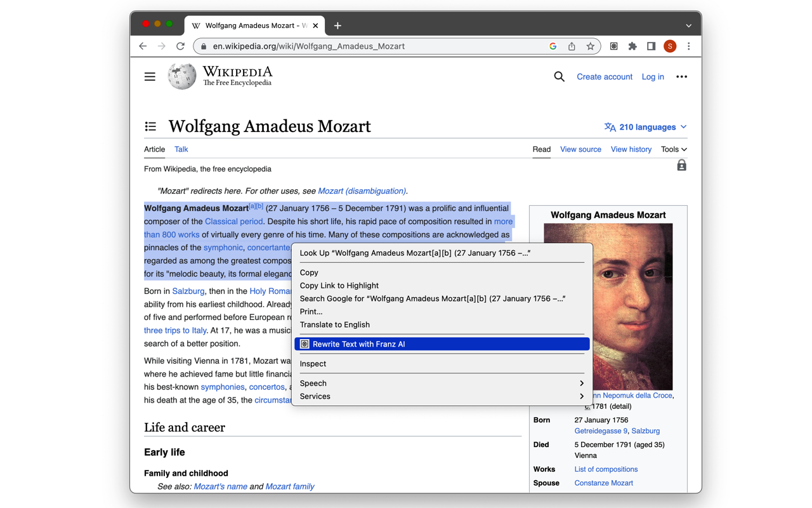Select the Read tab

coord(542,149)
